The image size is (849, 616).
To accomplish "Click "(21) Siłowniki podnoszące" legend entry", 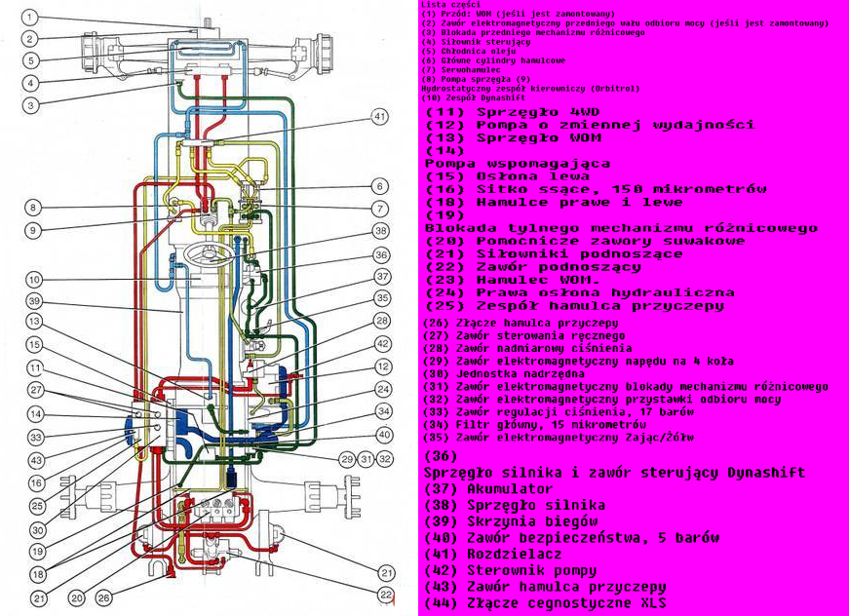I will [554, 255].
